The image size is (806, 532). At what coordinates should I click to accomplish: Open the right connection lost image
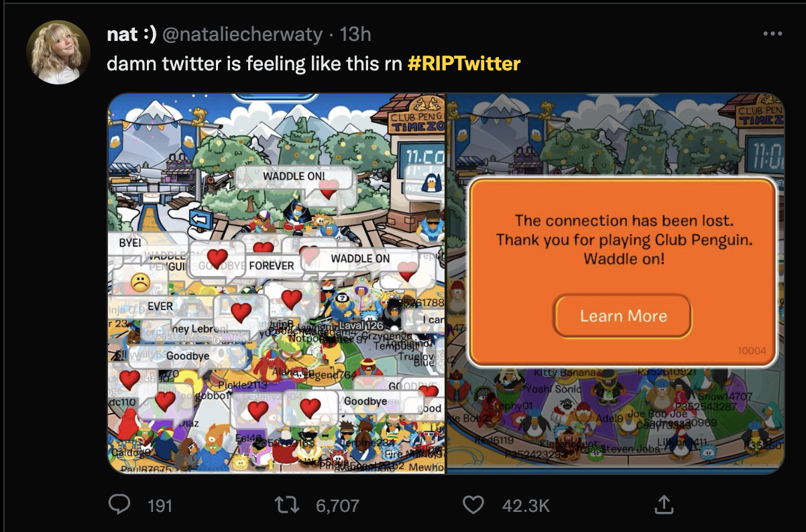[x=616, y=283]
